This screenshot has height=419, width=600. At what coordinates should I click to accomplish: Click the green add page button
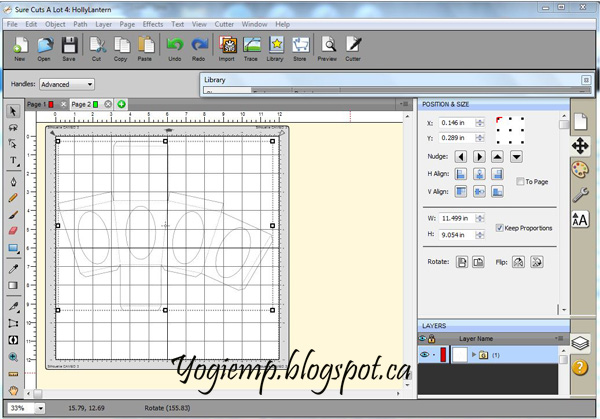click(121, 104)
